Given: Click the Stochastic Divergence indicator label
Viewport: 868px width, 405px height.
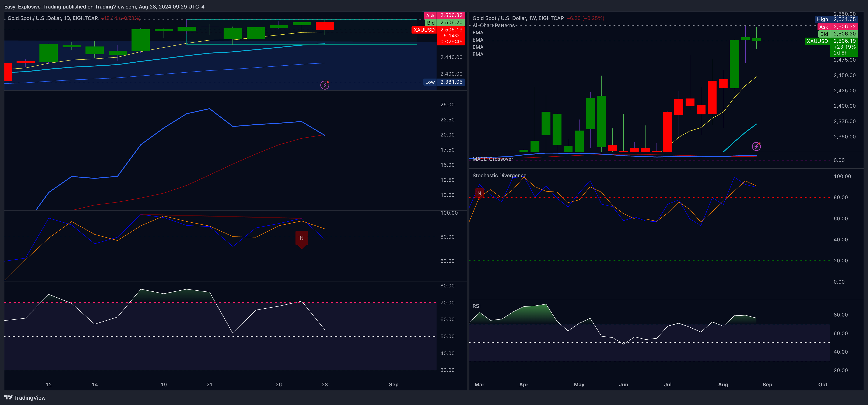Looking at the screenshot, I should pos(499,176).
